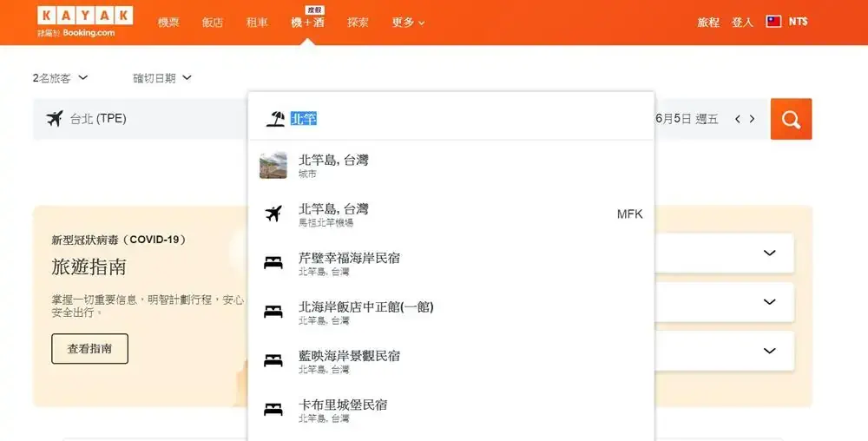Open the 探索 explore tab

point(358,23)
